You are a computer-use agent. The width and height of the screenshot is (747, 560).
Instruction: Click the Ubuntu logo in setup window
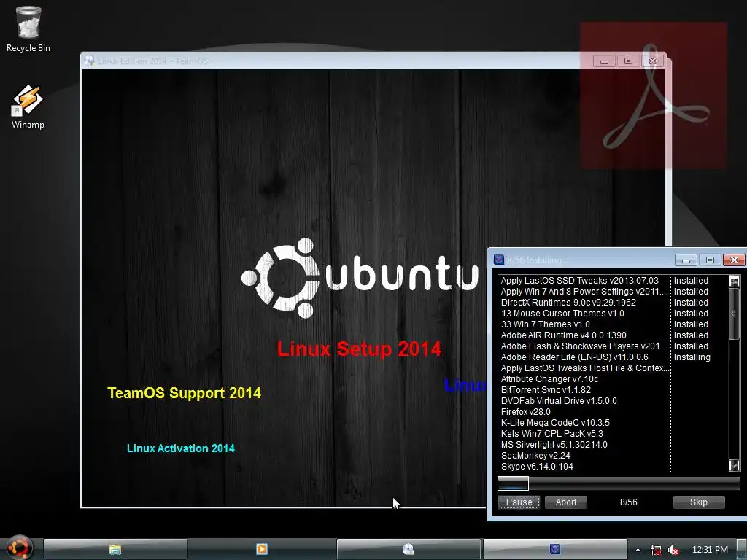(x=360, y=278)
